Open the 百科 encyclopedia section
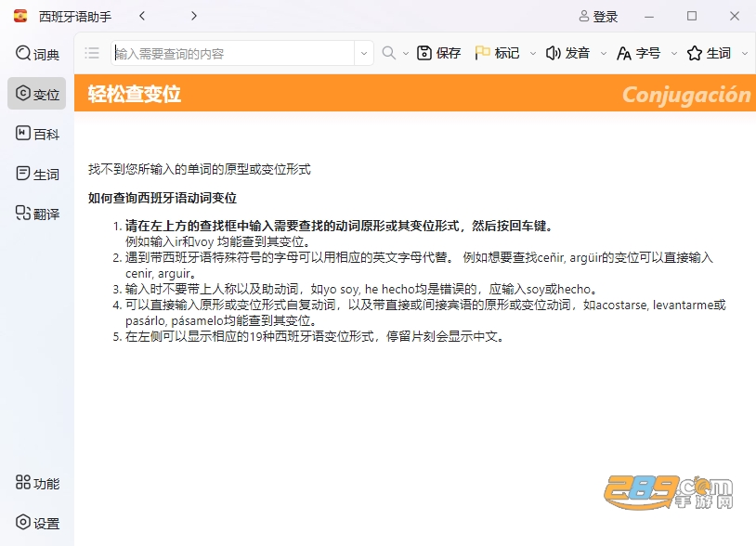 tap(37, 134)
